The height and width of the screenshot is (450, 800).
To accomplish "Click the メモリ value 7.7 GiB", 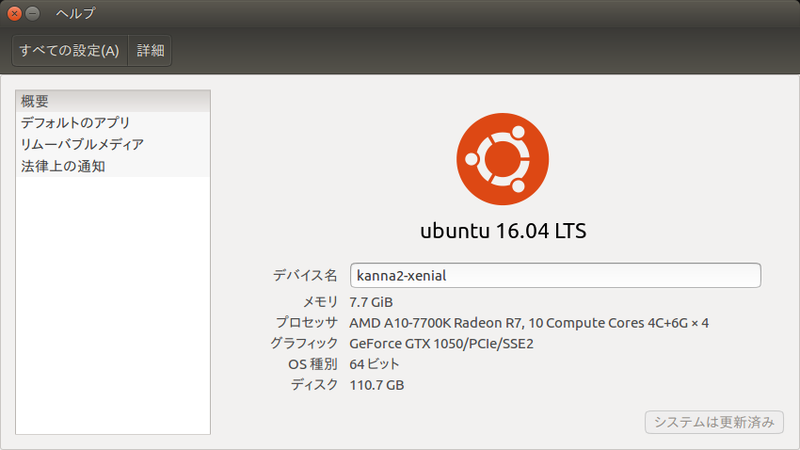I will (371, 302).
